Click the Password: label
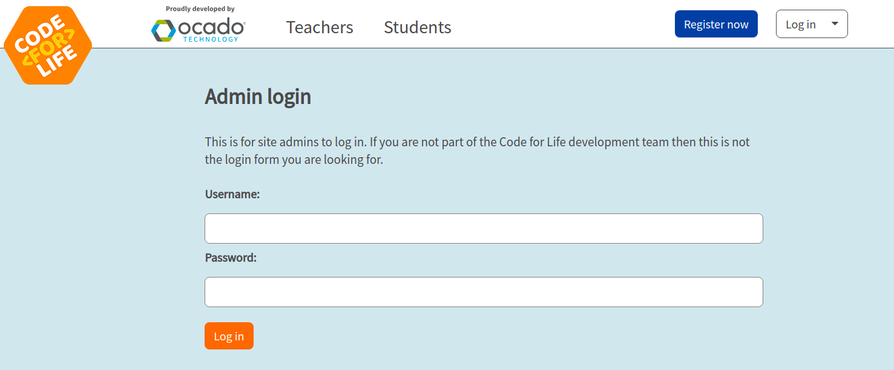The image size is (894, 370). click(x=231, y=258)
